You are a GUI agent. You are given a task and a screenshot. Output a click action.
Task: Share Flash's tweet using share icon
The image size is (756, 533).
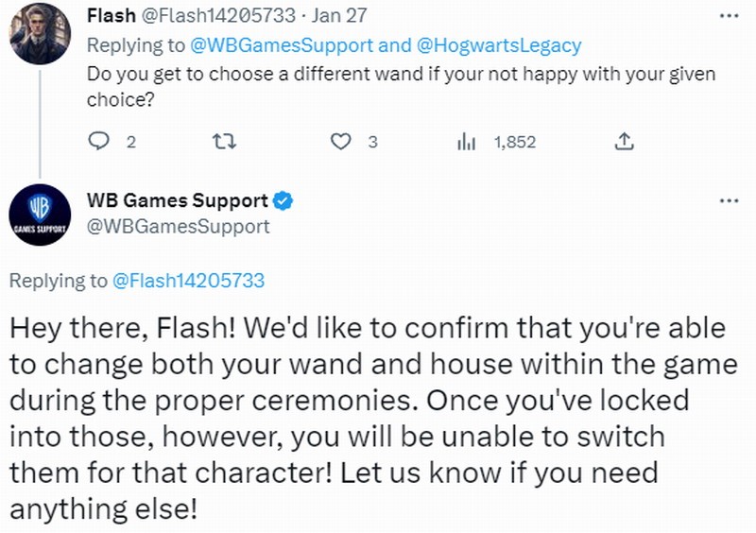tap(624, 142)
